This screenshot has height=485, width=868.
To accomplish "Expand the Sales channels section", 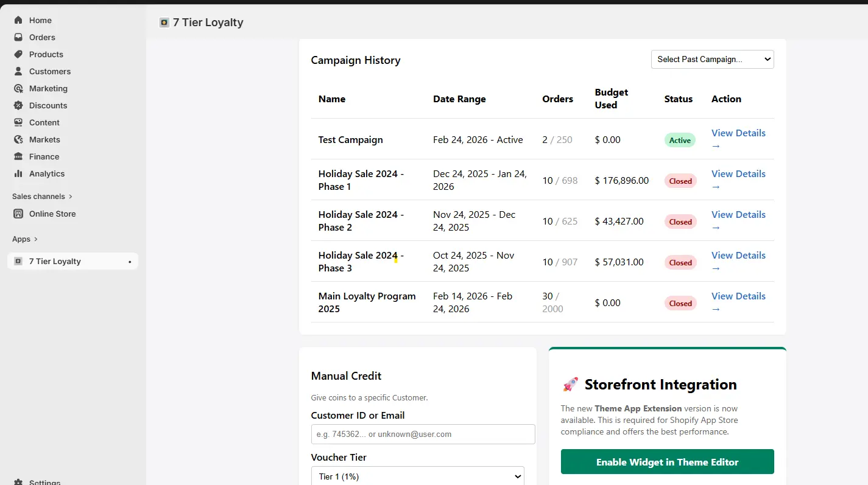I will pyautogui.click(x=42, y=197).
